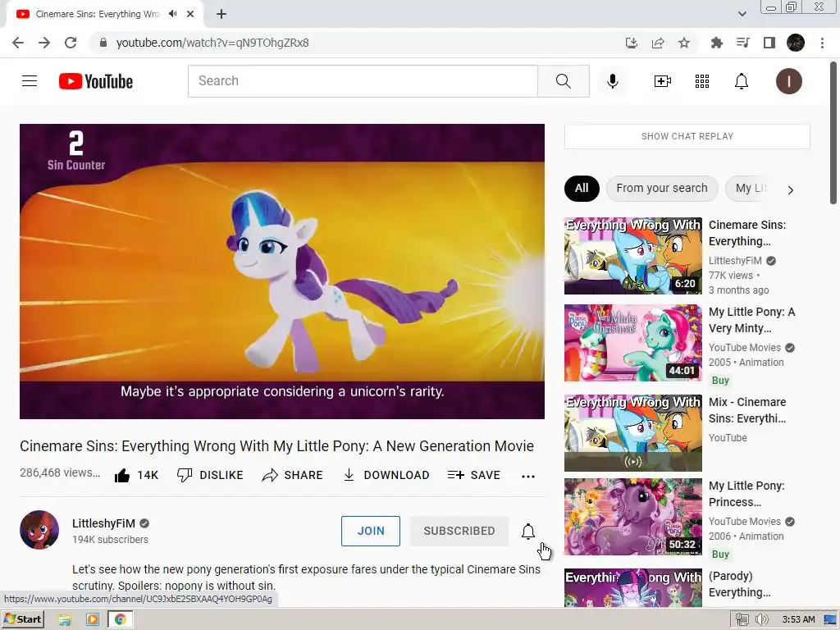Image resolution: width=840 pixels, height=630 pixels.
Task: Click the JOIN membership button
Action: click(371, 531)
